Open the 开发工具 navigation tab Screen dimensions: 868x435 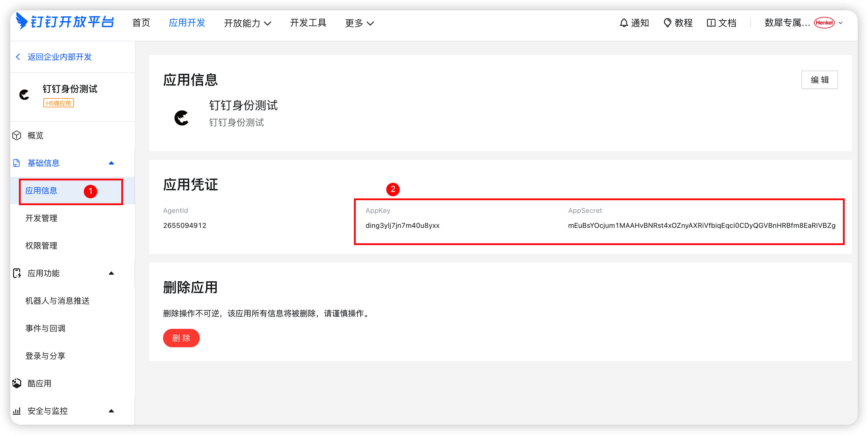tap(308, 23)
